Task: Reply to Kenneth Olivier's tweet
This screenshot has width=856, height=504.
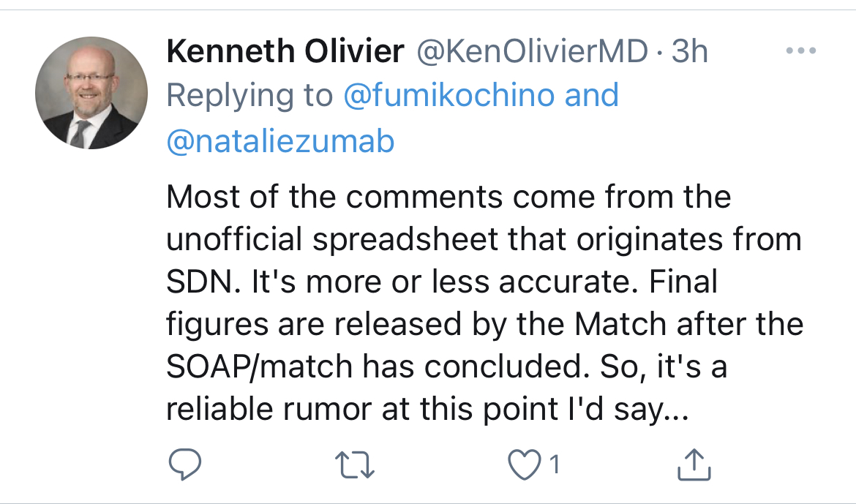Action: (184, 464)
